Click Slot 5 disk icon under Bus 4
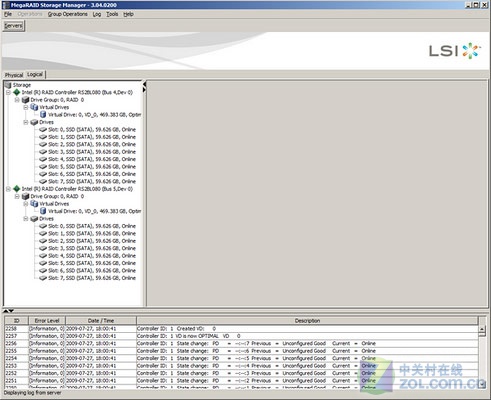 [x=43, y=167]
